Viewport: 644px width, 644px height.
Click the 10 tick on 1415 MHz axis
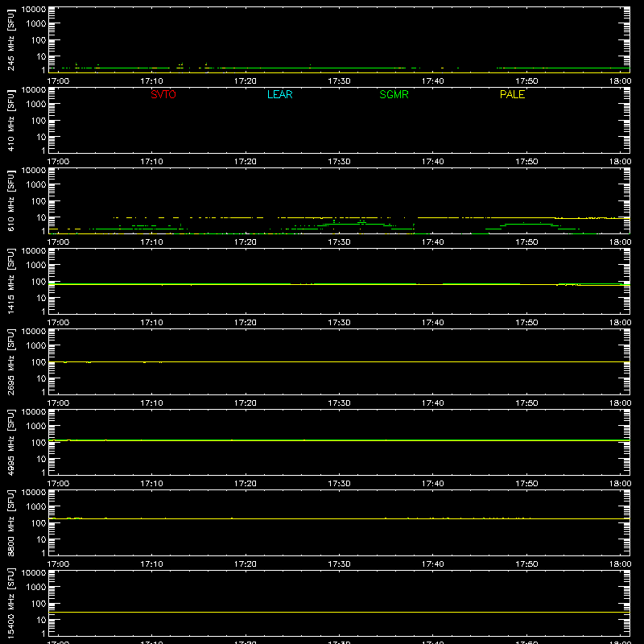[41, 298]
